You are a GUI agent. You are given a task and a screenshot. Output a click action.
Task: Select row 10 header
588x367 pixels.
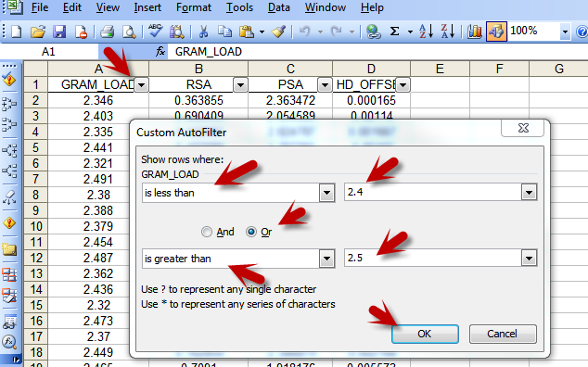tap(35, 226)
